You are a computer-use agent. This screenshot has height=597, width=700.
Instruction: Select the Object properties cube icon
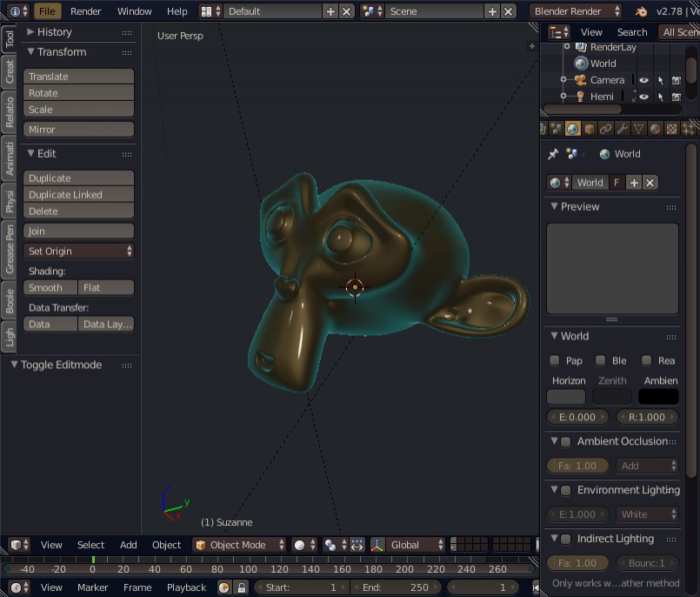[x=588, y=128]
